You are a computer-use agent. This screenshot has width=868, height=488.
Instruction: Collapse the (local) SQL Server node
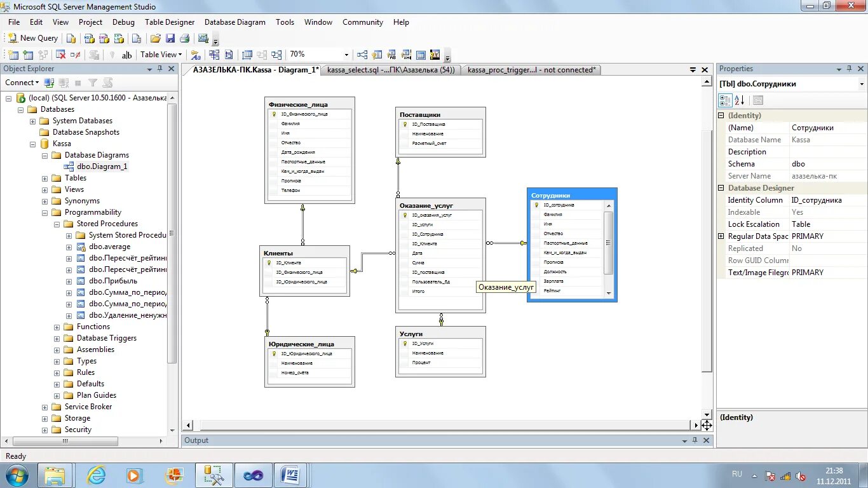tap(8, 98)
